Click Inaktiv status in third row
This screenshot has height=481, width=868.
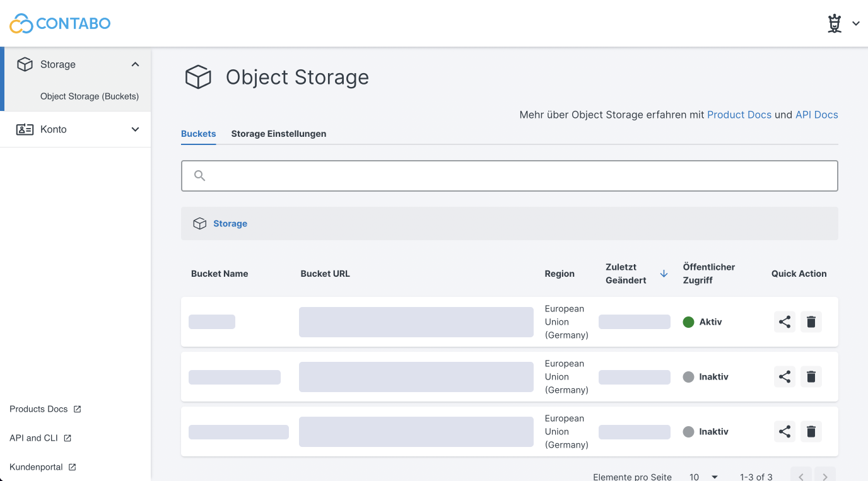pyautogui.click(x=706, y=432)
